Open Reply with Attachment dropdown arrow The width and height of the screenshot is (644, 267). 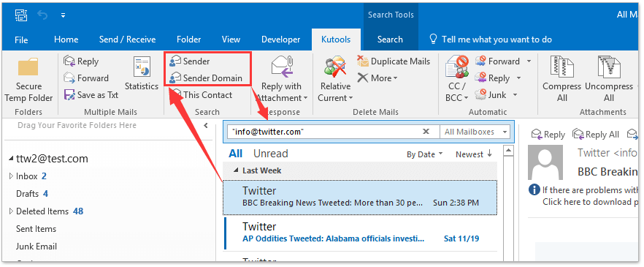(x=305, y=98)
